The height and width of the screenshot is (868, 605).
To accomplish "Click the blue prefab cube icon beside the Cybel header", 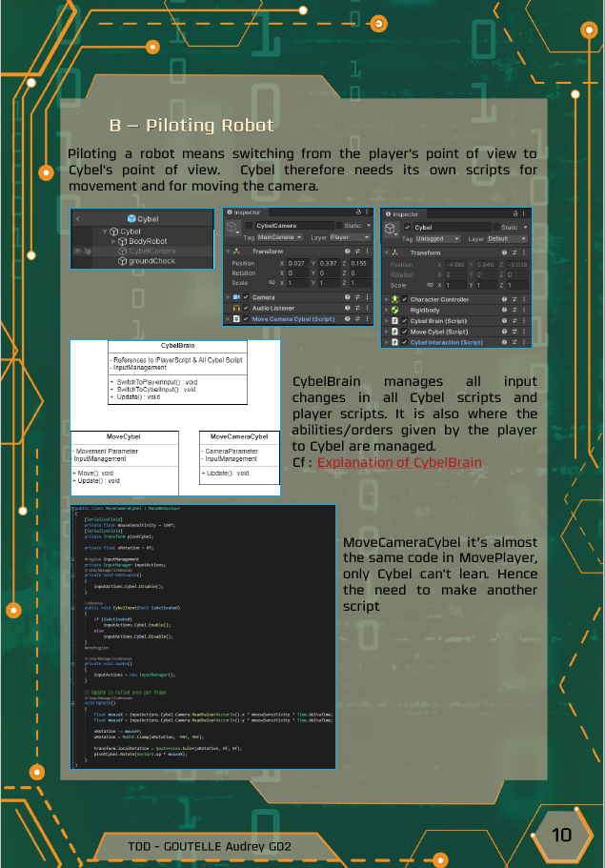I will tap(131, 218).
